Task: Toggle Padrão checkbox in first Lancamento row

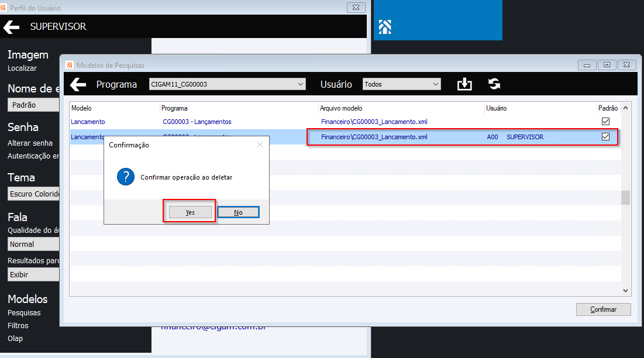Action: [605, 122]
